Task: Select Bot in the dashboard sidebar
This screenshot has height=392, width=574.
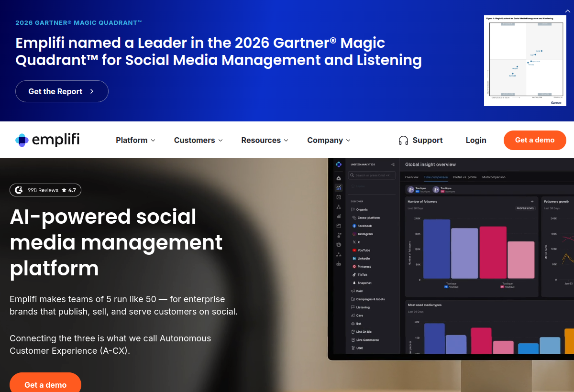Action: [x=356, y=323]
